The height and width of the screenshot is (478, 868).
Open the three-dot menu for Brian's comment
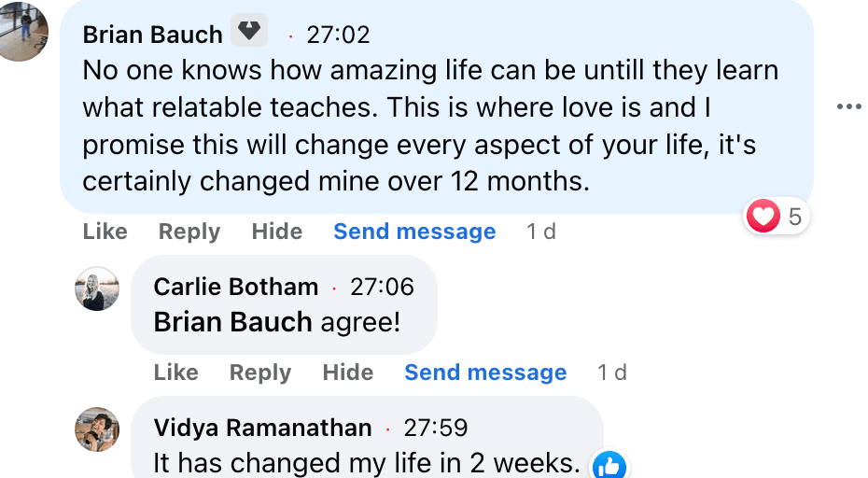[x=848, y=107]
